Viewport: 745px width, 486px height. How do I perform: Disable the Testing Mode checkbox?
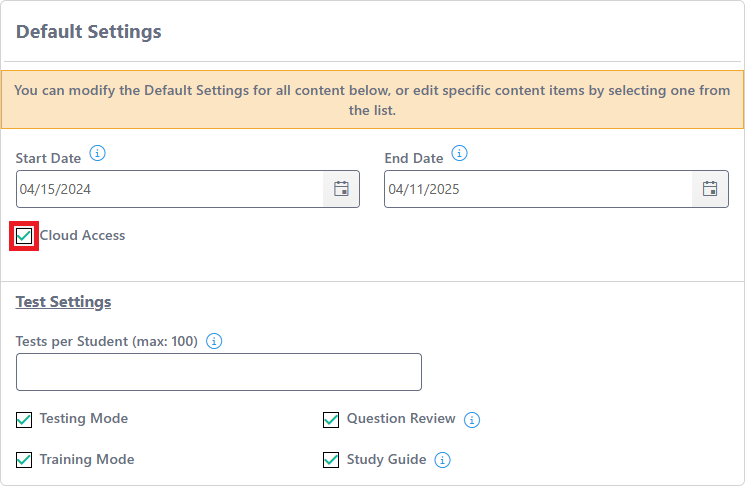pos(24,419)
